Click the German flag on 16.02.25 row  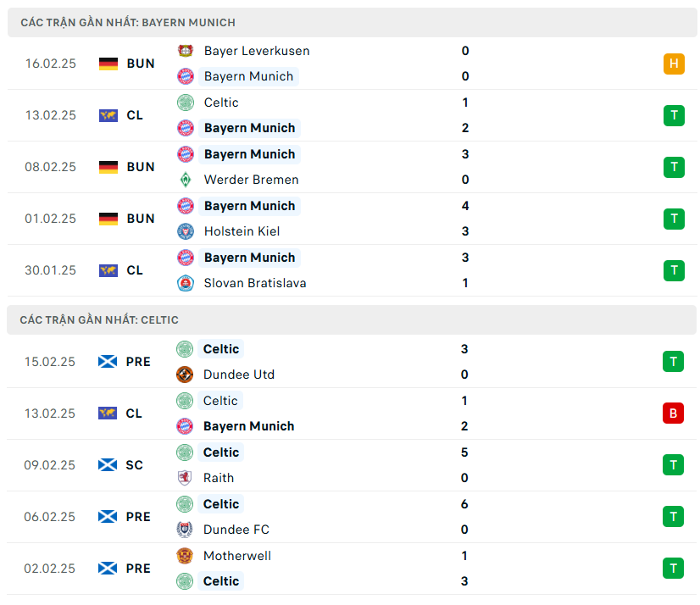(108, 64)
